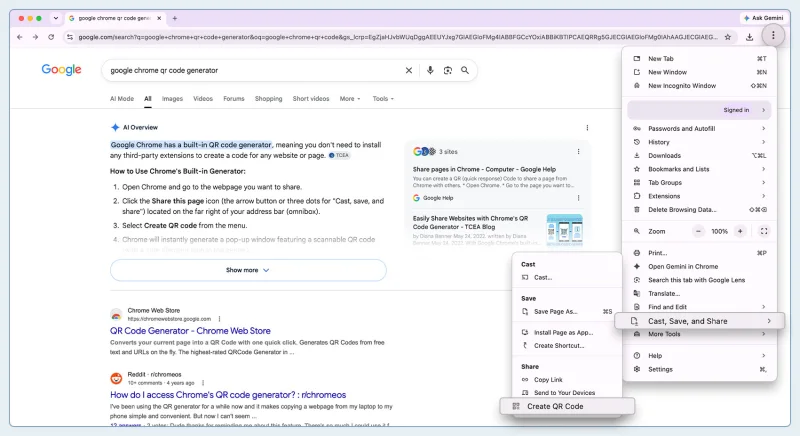
Task: Open Settings from the menu
Action: click(x=699, y=369)
